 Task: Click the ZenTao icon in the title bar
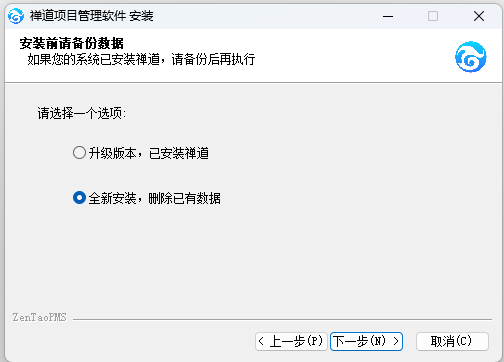click(16, 16)
